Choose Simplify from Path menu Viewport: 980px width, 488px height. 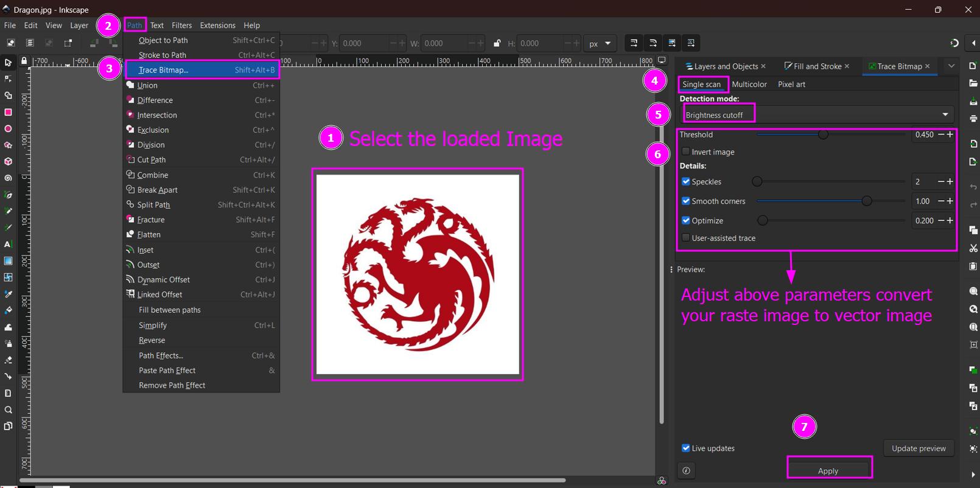pyautogui.click(x=201, y=325)
